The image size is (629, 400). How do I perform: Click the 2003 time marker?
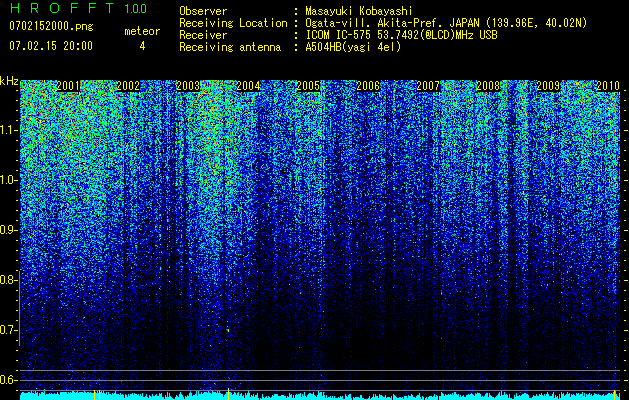[188, 86]
